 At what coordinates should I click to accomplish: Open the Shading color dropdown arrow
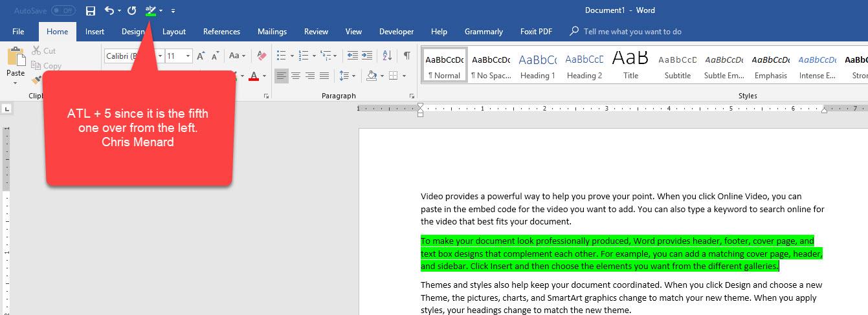tap(382, 76)
